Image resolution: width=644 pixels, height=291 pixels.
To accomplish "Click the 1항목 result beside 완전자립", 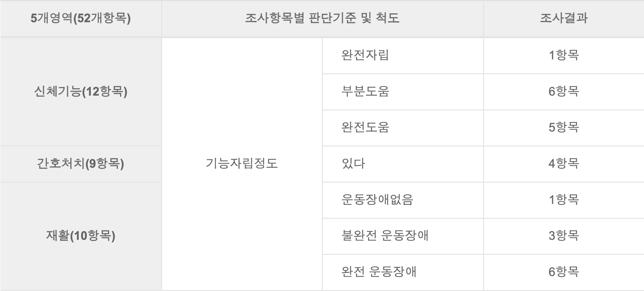I will coord(564,56).
